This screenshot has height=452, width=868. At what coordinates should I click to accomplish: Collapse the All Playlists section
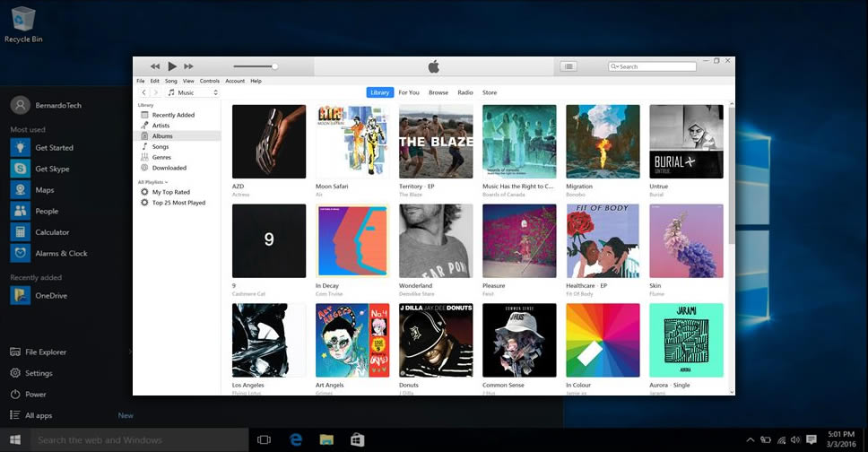click(x=152, y=182)
